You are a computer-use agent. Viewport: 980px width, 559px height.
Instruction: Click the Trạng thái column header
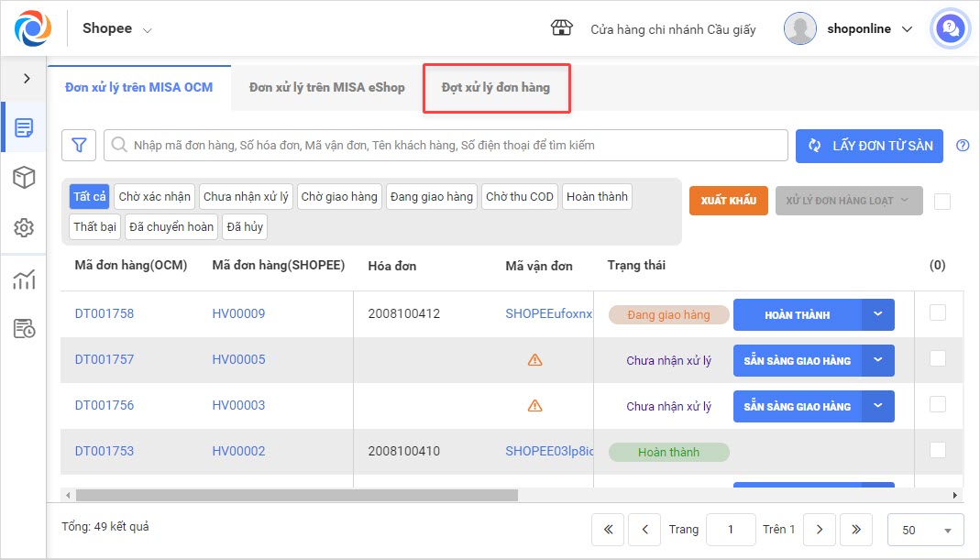[636, 266]
